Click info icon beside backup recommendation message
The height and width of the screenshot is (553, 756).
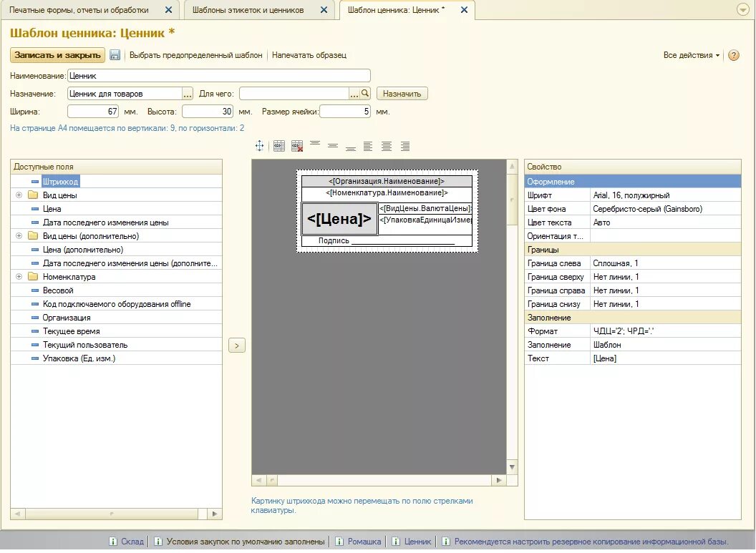(x=446, y=542)
